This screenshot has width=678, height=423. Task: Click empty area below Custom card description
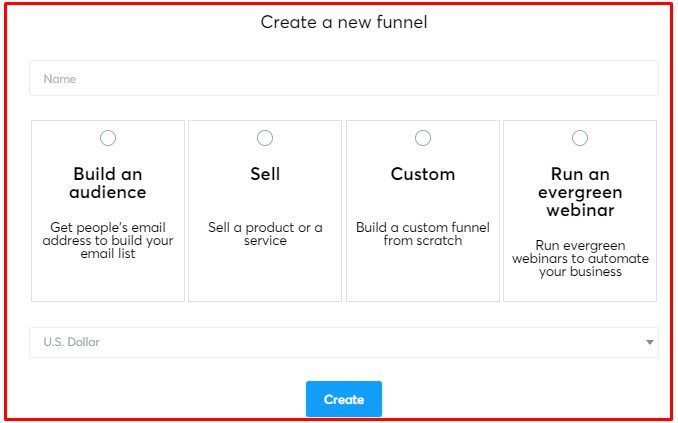click(422, 277)
